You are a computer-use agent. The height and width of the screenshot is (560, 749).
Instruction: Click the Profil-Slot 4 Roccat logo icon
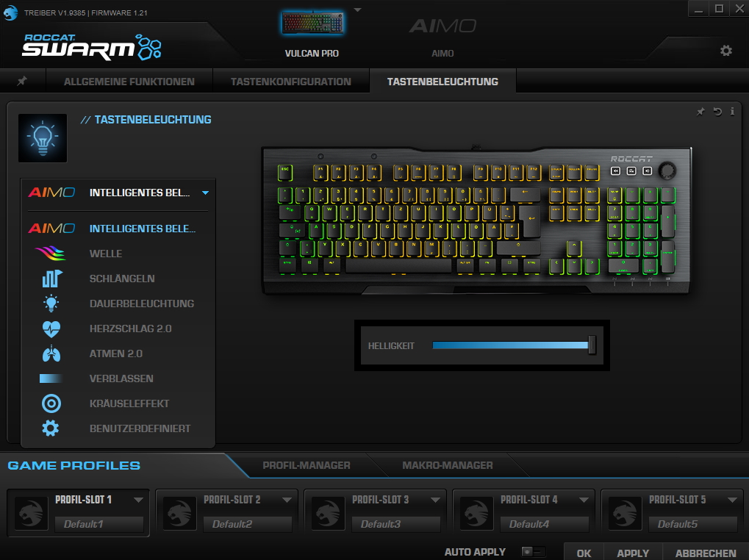tap(476, 513)
